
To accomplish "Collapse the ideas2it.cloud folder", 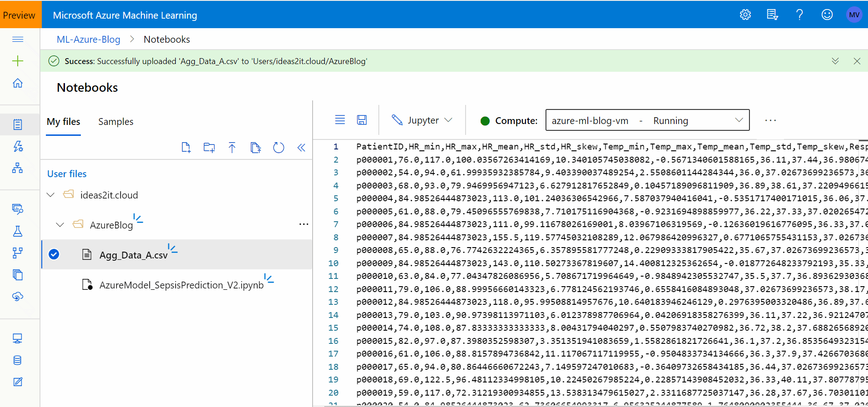I will point(50,195).
